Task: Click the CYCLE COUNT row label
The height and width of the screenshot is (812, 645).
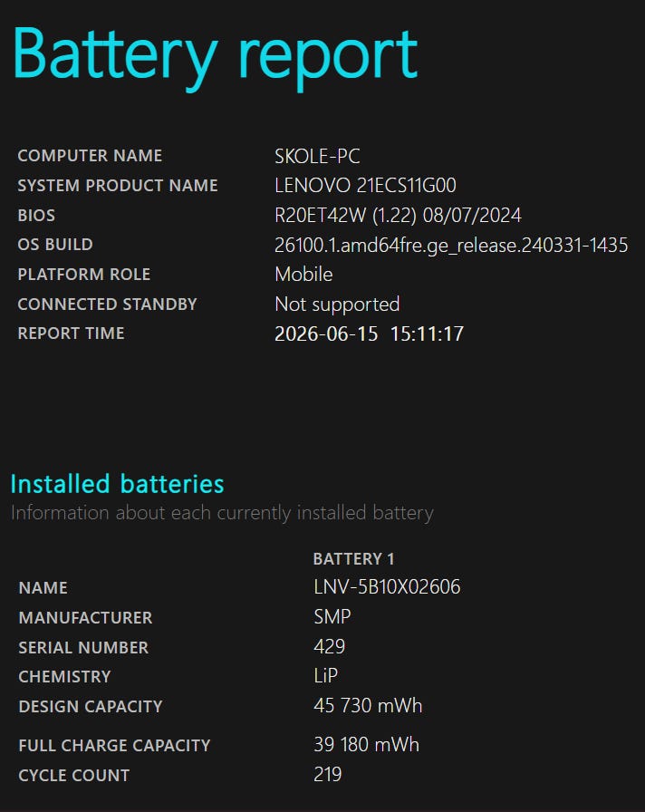Action: click(x=74, y=776)
